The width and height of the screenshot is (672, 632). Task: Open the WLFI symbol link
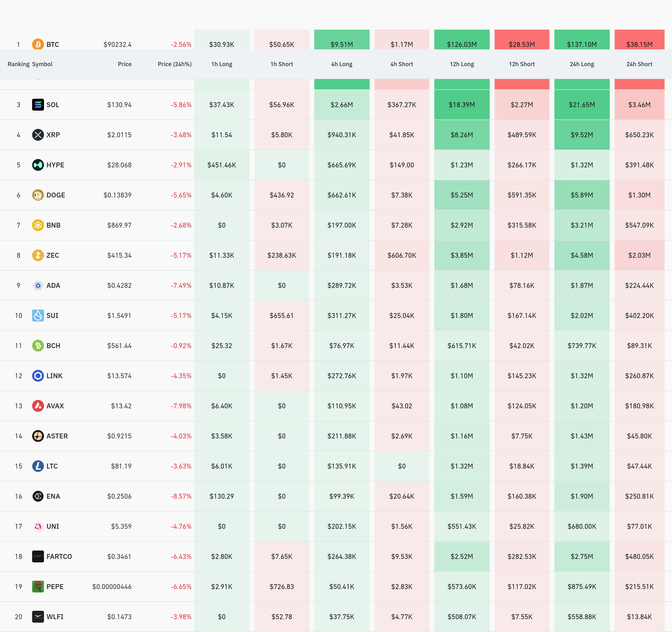tap(55, 616)
